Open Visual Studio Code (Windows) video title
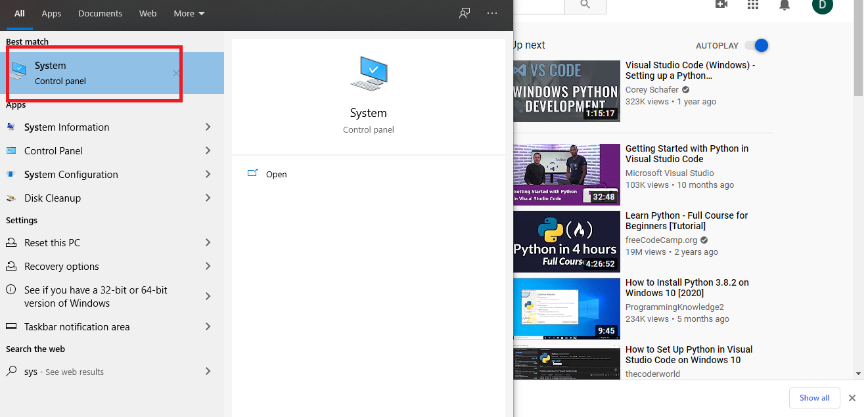This screenshot has width=868, height=417. (690, 70)
